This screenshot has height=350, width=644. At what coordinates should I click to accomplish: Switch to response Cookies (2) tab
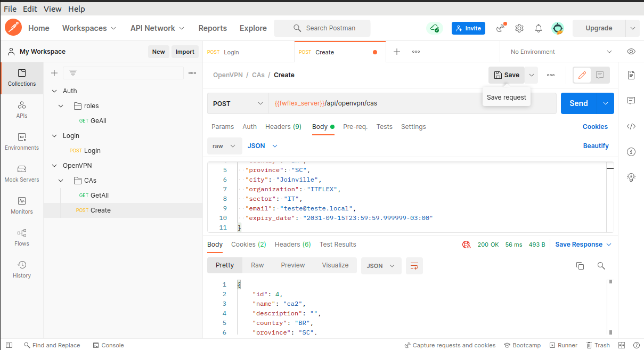coord(249,245)
